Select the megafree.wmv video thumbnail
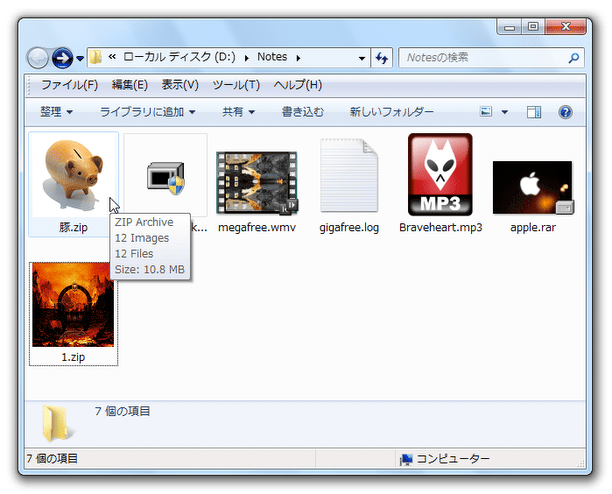This screenshot has width=612, height=494. pyautogui.click(x=257, y=183)
